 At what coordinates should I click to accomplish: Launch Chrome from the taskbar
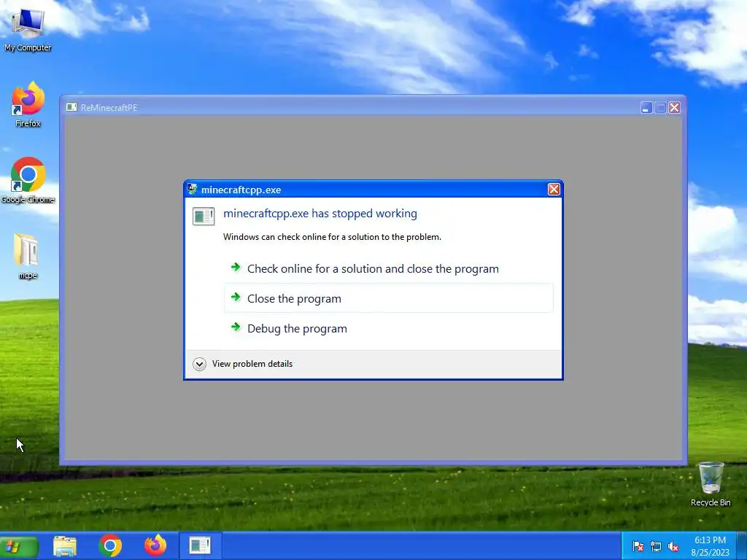110,545
